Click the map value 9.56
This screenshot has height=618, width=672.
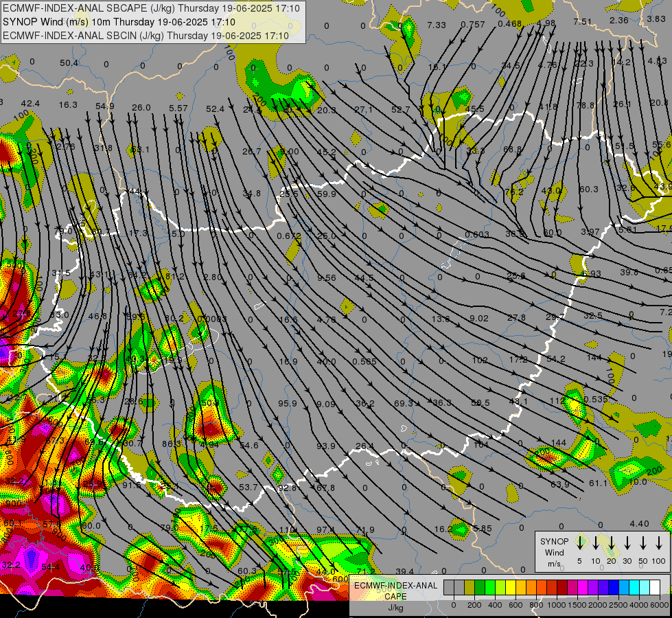point(327,278)
